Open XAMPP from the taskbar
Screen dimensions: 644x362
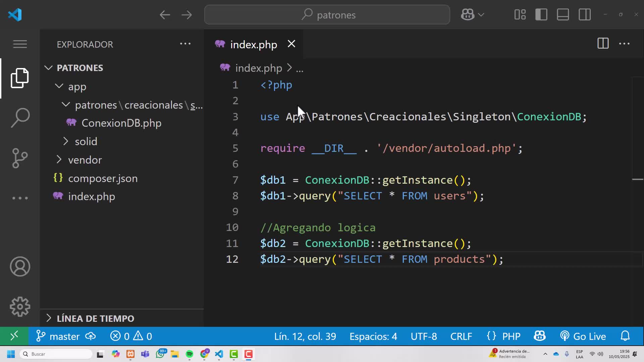click(x=130, y=354)
